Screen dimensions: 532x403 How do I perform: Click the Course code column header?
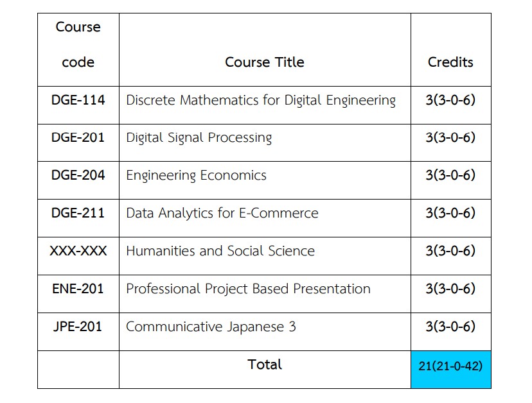click(78, 45)
